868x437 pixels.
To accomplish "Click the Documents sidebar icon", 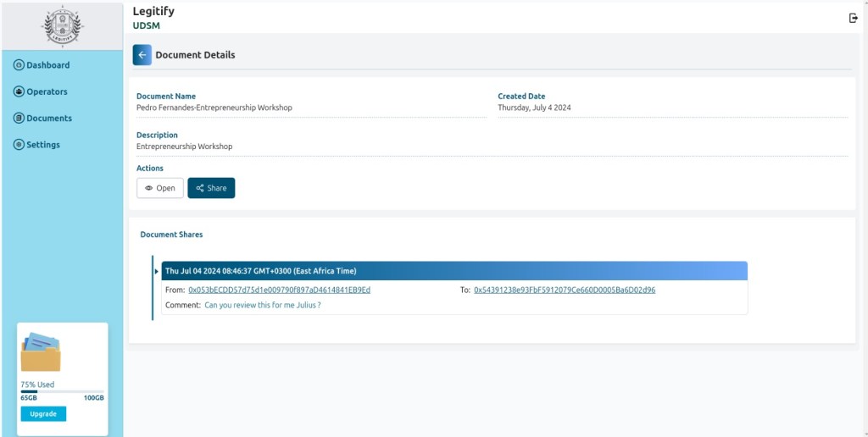I will (19, 118).
